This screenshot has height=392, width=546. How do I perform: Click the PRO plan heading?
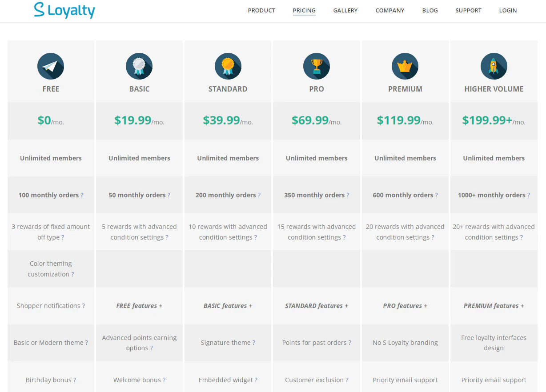pos(317,89)
